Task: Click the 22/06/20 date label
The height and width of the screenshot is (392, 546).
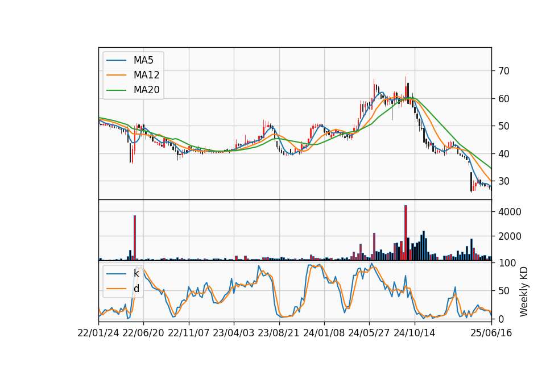Action: tap(143, 333)
